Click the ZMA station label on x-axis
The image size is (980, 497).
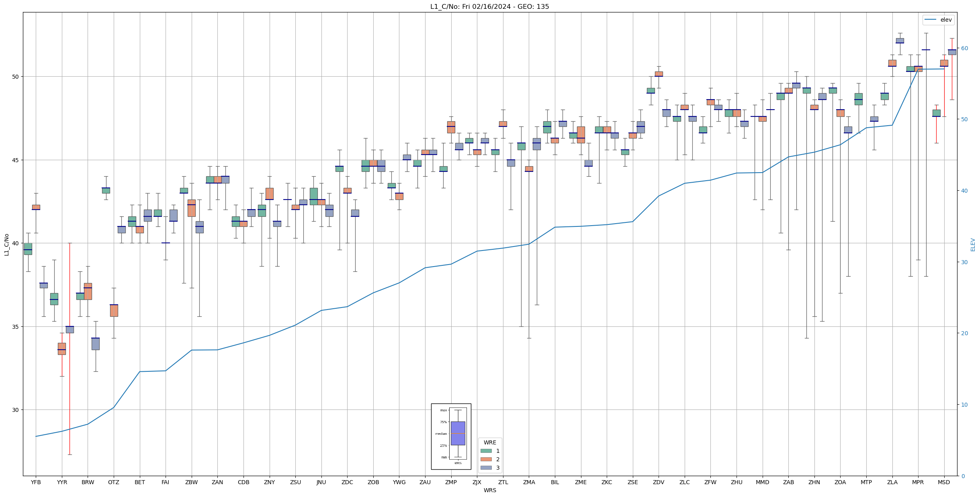[x=529, y=482]
